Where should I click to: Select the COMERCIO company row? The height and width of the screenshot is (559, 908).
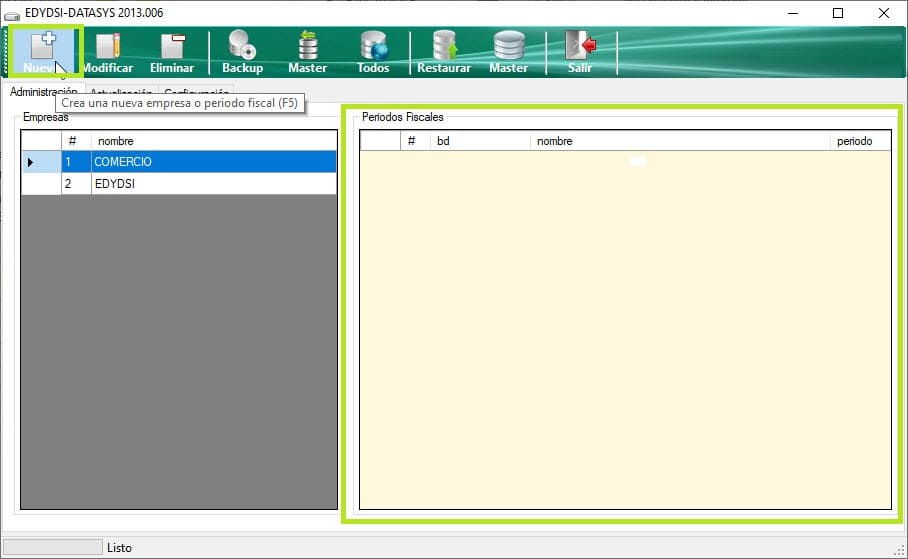point(213,162)
